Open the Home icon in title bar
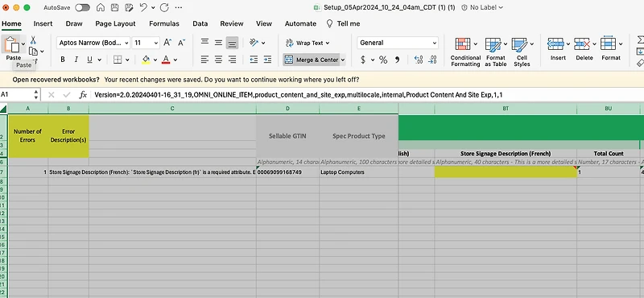644x298 pixels. pyautogui.click(x=100, y=7)
